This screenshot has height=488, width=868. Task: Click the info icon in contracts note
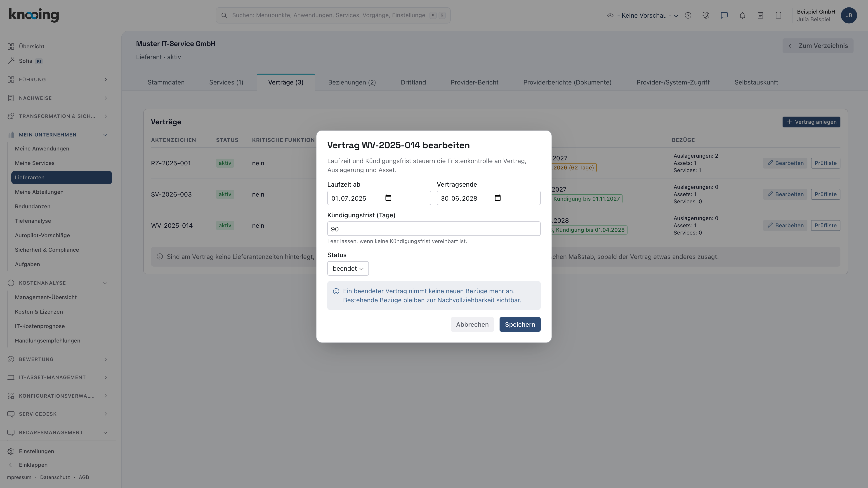click(160, 257)
